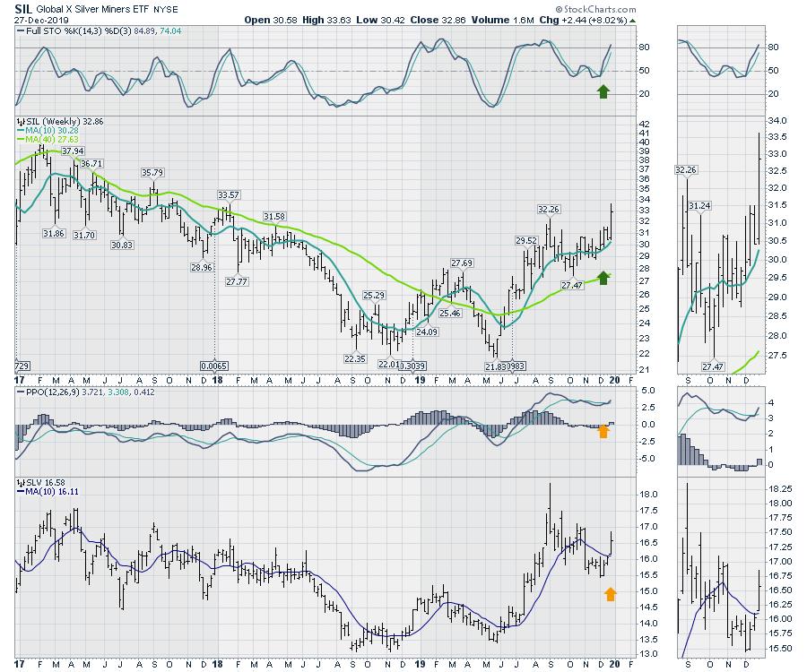
Task: Click the MA(10) 16.11 legend label
Action: click(x=51, y=492)
